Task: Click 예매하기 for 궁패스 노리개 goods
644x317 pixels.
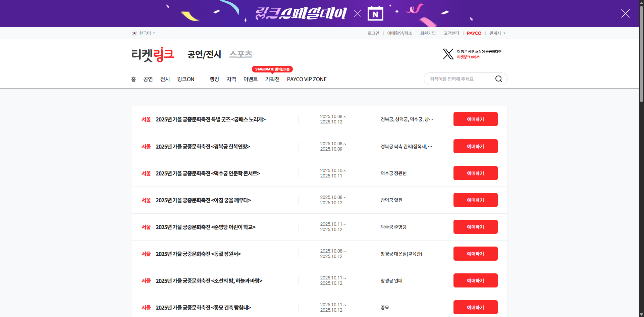Action: [475, 119]
